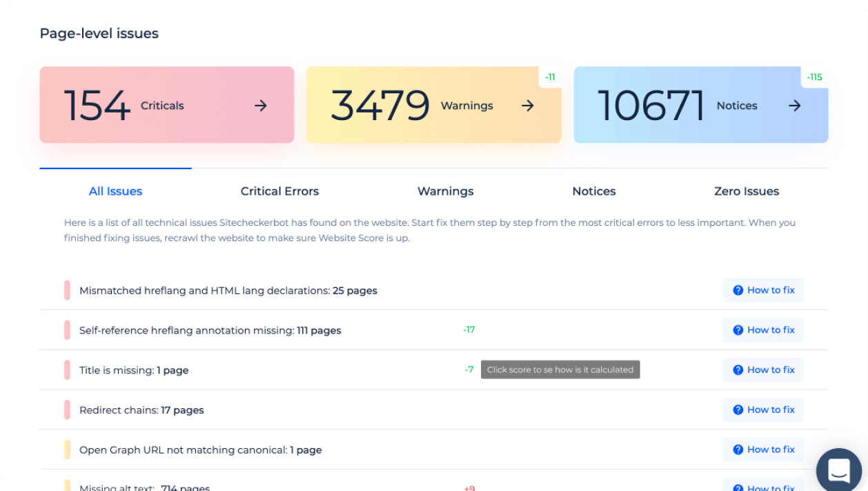Image resolution: width=868 pixels, height=491 pixels.
Task: Open the 154 Criticals card
Action: point(167,105)
